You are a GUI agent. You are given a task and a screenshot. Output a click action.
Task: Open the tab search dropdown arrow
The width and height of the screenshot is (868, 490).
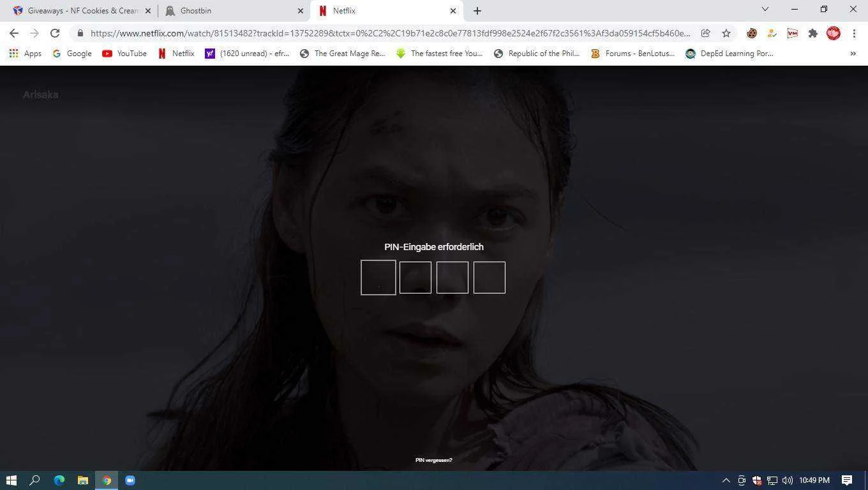pos(765,9)
